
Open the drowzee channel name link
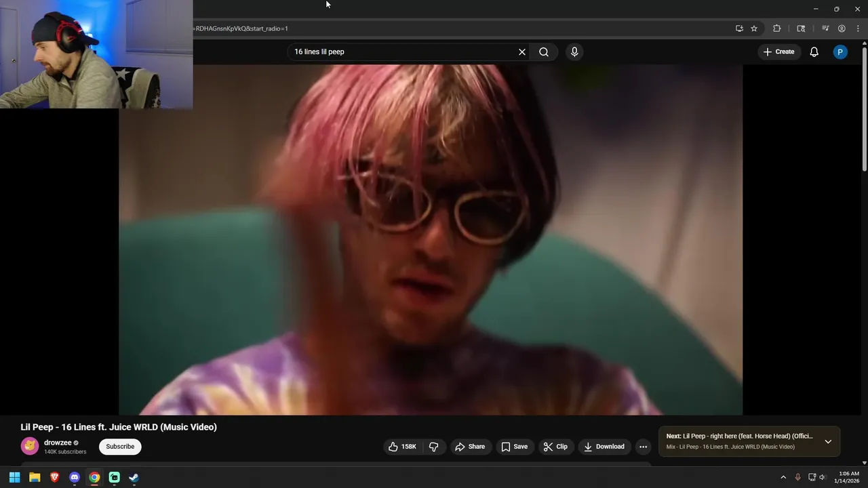pyautogui.click(x=58, y=443)
